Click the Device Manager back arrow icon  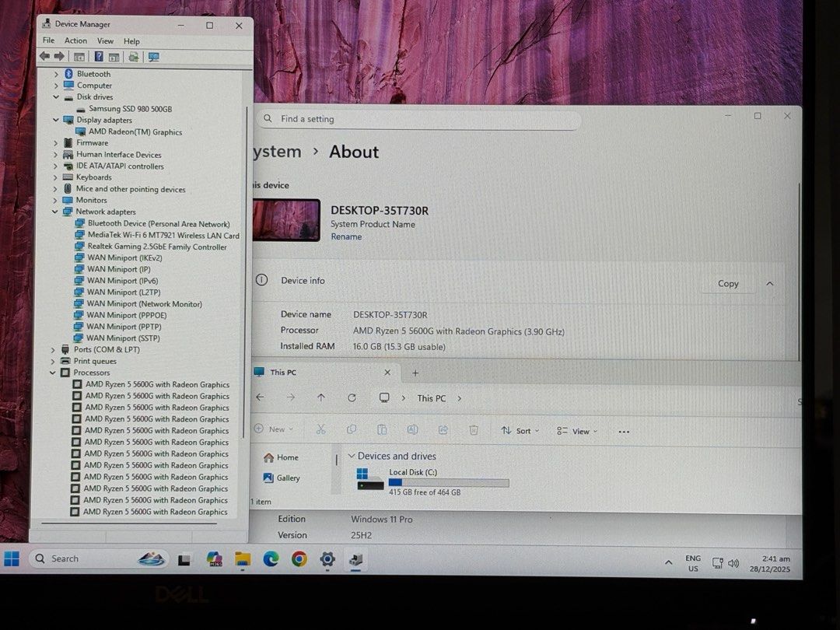44,57
